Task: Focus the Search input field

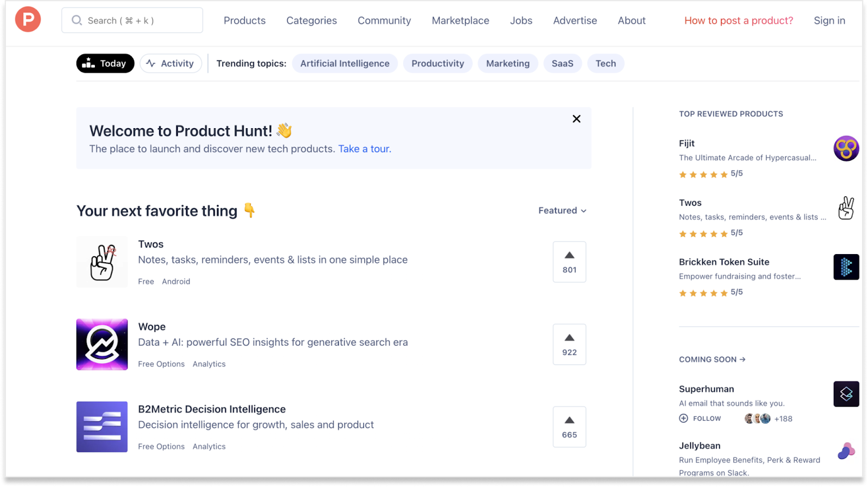Action: coord(132,20)
